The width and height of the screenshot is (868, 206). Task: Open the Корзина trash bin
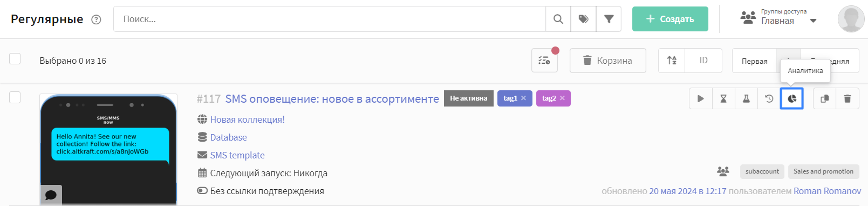coord(608,61)
